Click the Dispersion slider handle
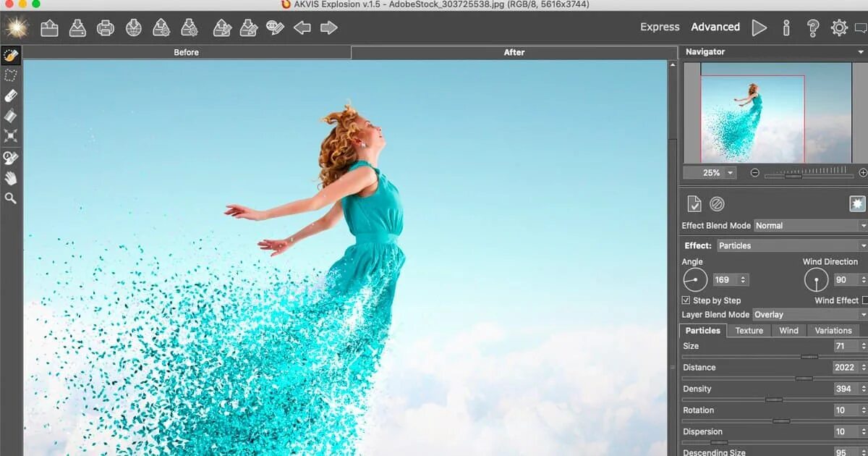 (x=718, y=442)
